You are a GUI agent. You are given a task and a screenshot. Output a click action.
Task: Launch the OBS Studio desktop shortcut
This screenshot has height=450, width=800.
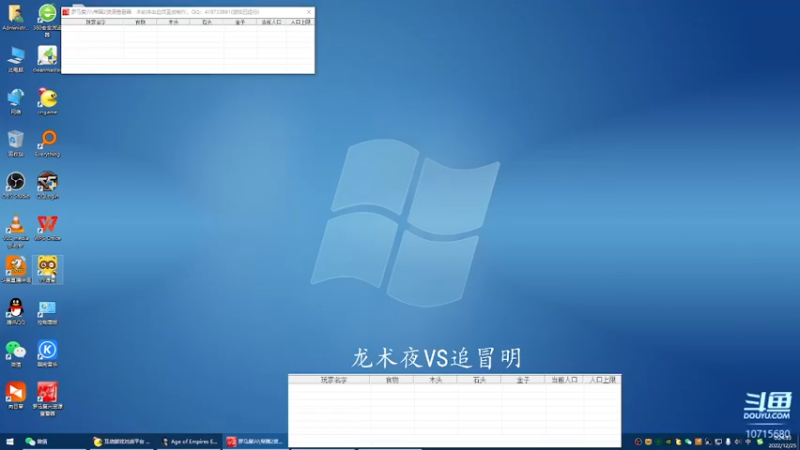click(x=15, y=185)
